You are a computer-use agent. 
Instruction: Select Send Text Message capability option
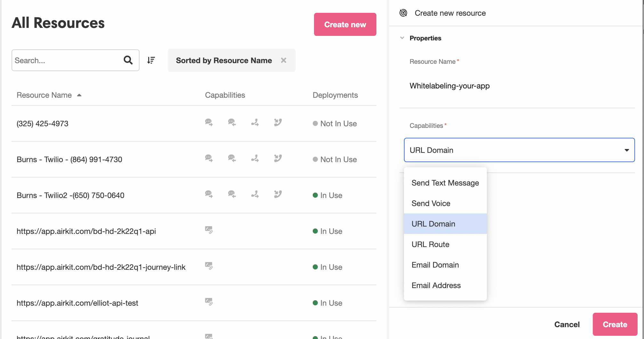click(x=445, y=183)
